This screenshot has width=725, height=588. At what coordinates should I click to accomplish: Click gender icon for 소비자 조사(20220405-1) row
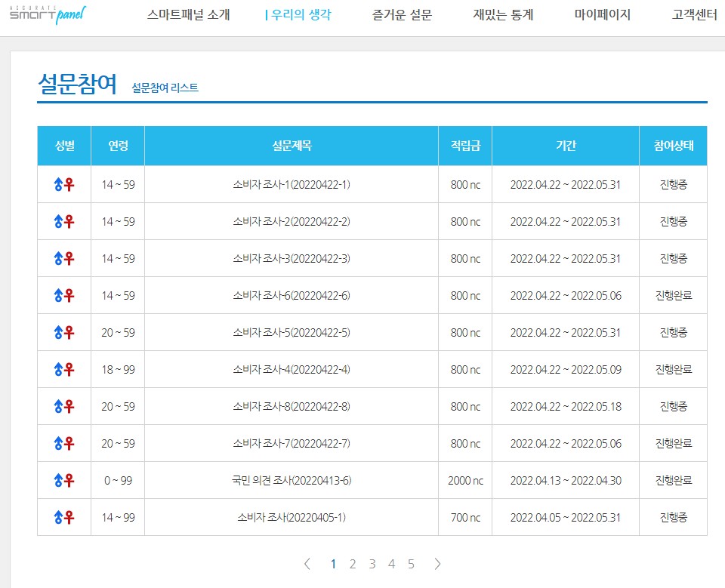(x=64, y=518)
